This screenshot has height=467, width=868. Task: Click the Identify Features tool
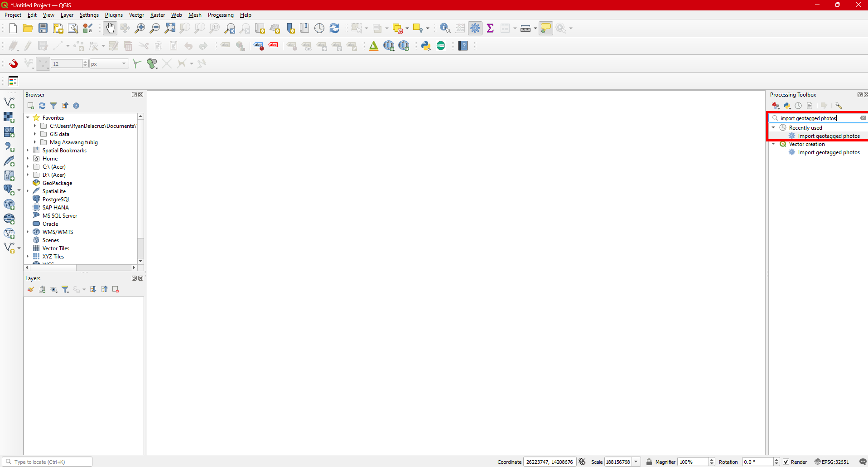coord(445,28)
